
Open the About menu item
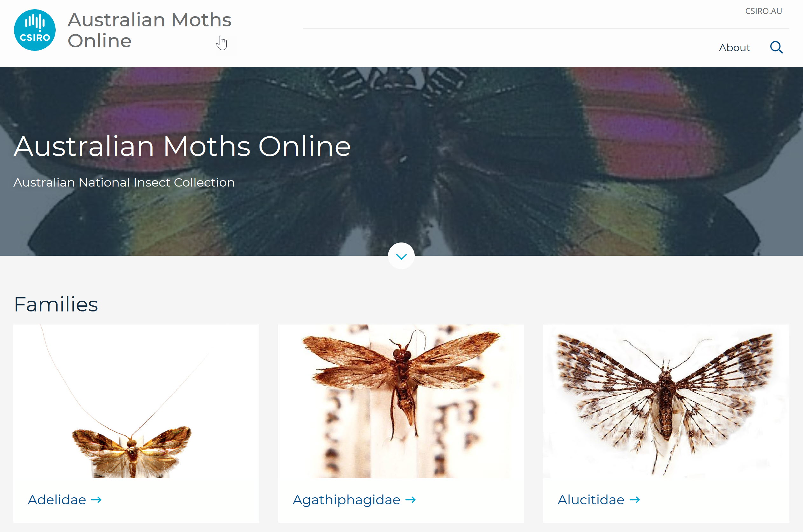pos(734,47)
